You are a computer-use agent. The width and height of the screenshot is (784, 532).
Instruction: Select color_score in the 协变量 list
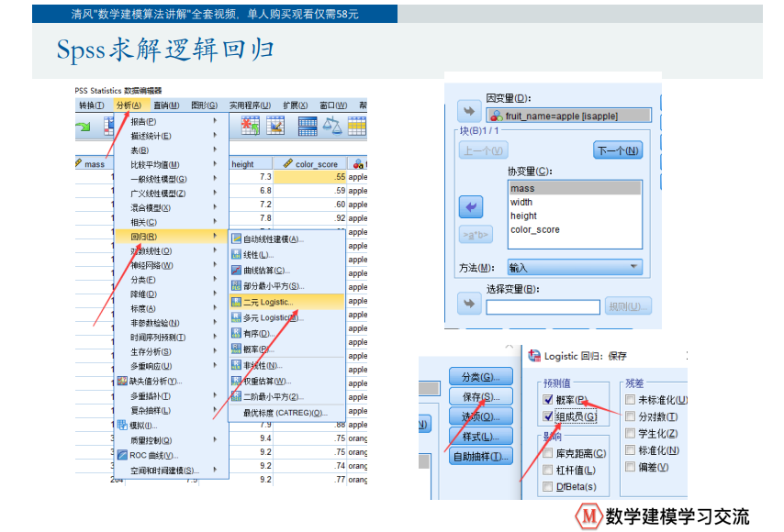click(x=535, y=229)
